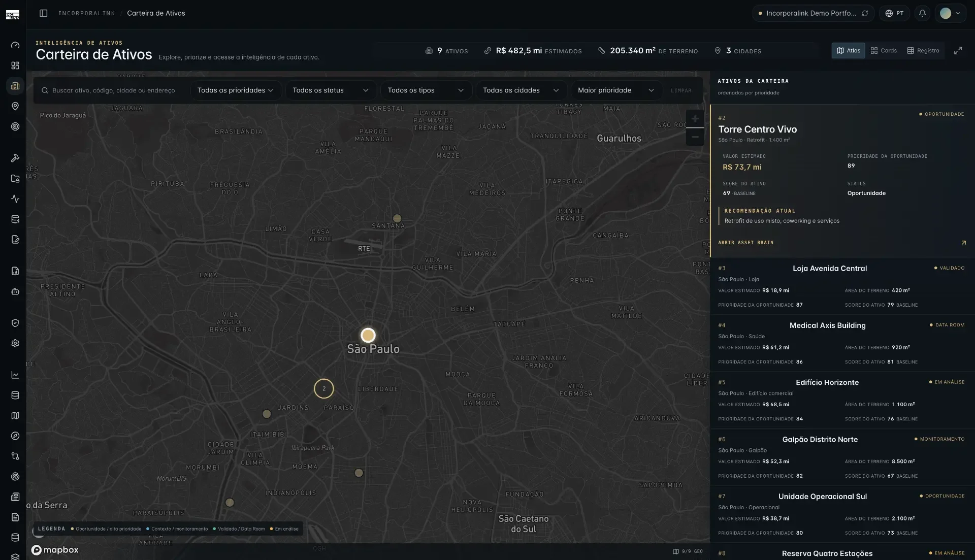Image resolution: width=975 pixels, height=560 pixels.
Task: Expand the Todas as prioridades dropdown
Action: click(x=235, y=90)
